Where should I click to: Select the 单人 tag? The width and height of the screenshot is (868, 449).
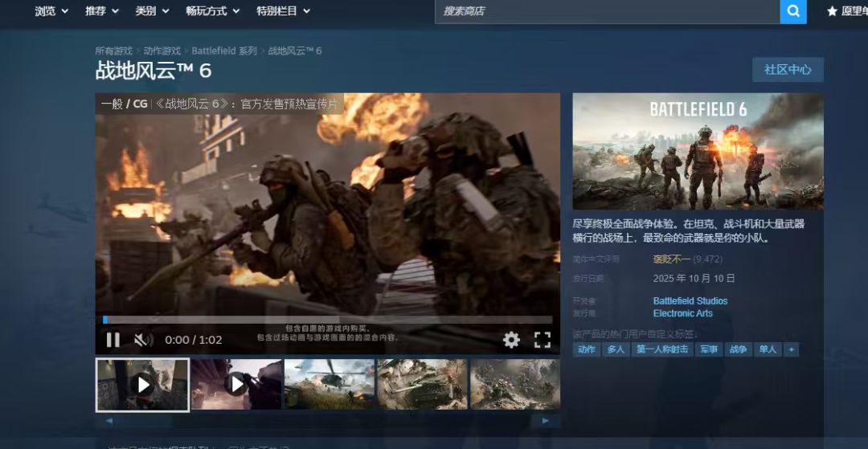point(768,349)
